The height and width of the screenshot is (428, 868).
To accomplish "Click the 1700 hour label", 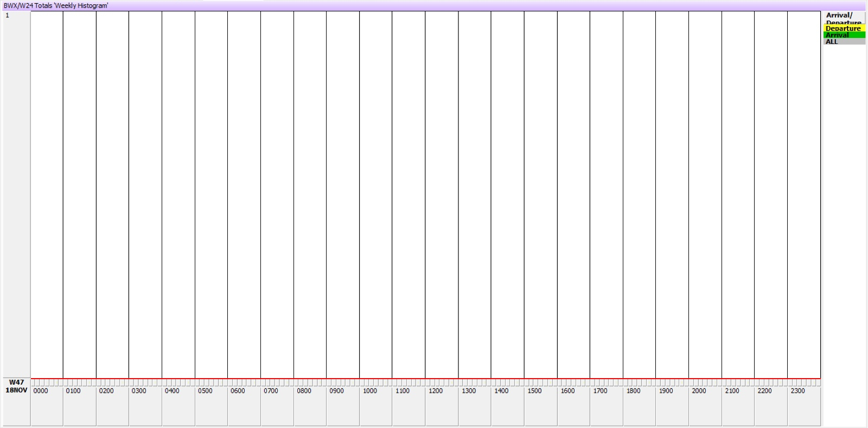I will coord(600,391).
